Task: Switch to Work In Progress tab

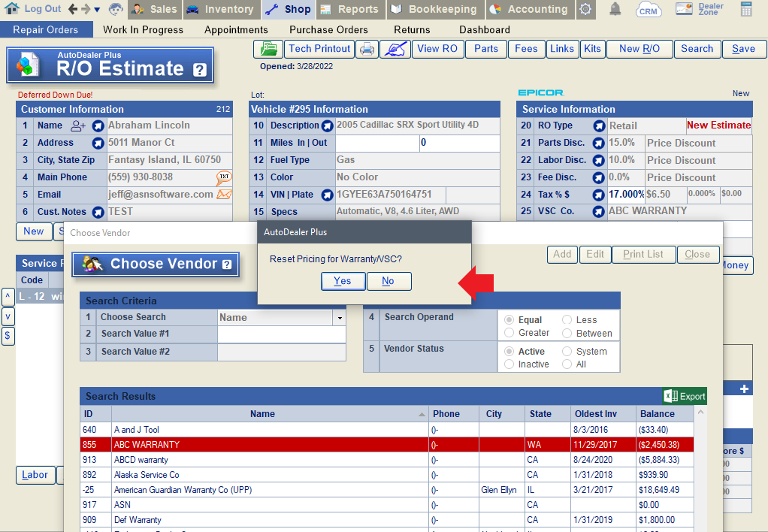Action: click(143, 30)
